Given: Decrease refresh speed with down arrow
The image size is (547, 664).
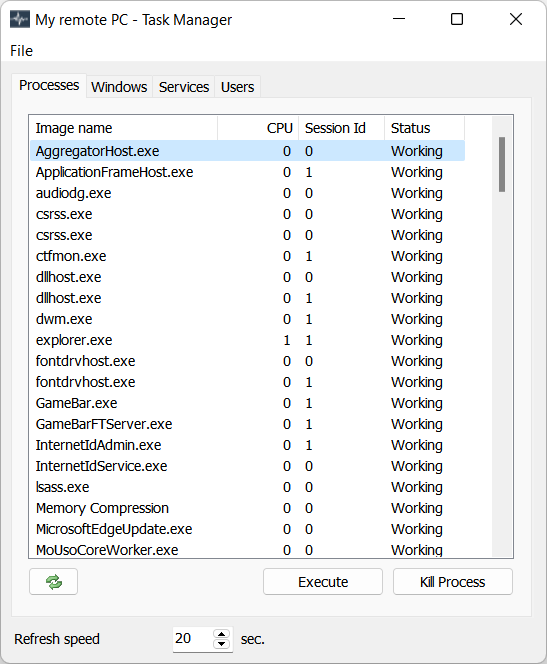Looking at the screenshot, I should [x=221, y=644].
